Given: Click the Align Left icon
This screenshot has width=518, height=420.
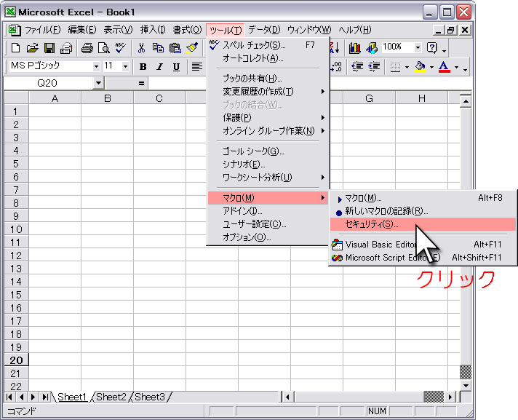Looking at the screenshot, I should tap(197, 67).
